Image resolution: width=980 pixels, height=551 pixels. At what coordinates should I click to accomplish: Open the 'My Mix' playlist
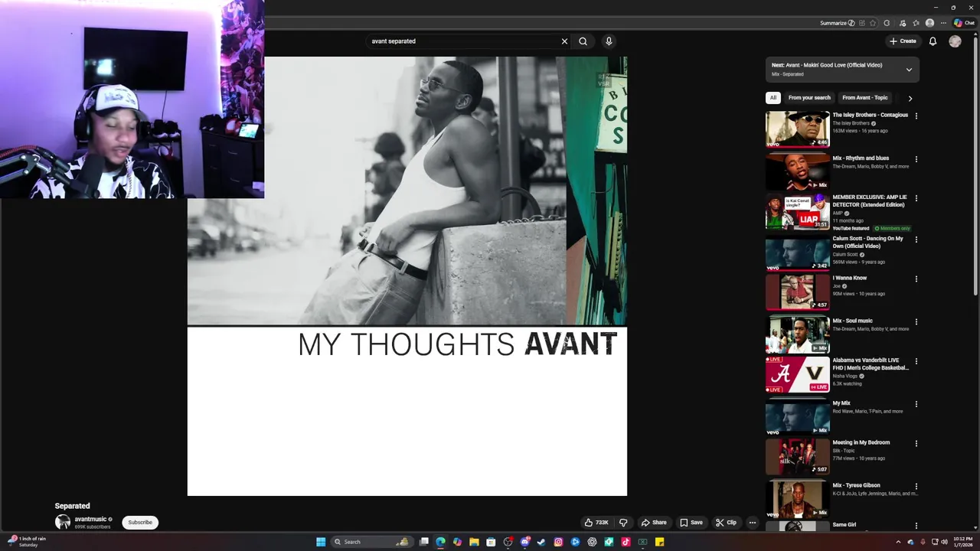click(841, 403)
